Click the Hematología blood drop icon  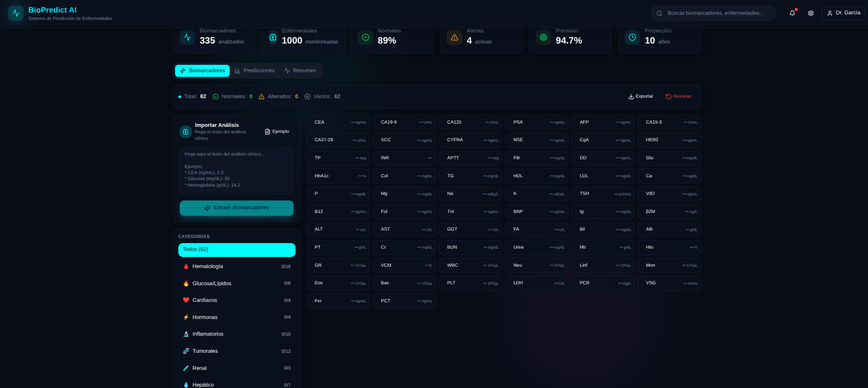pyautogui.click(x=186, y=266)
